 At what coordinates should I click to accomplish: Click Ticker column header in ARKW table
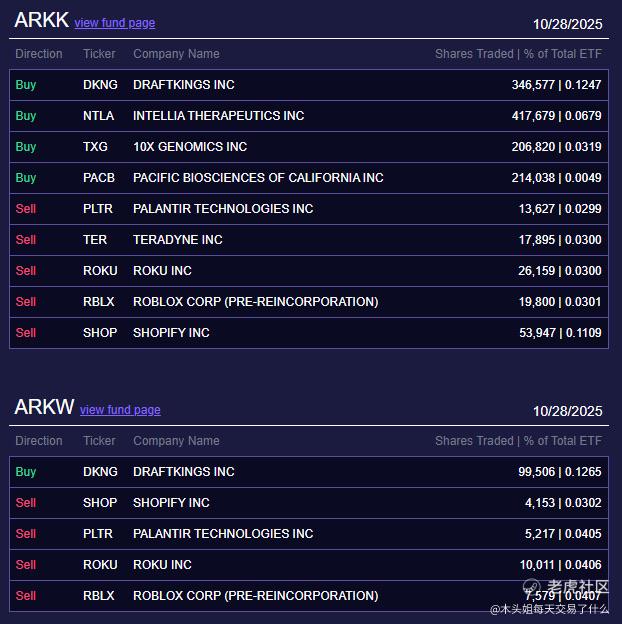[x=99, y=441]
